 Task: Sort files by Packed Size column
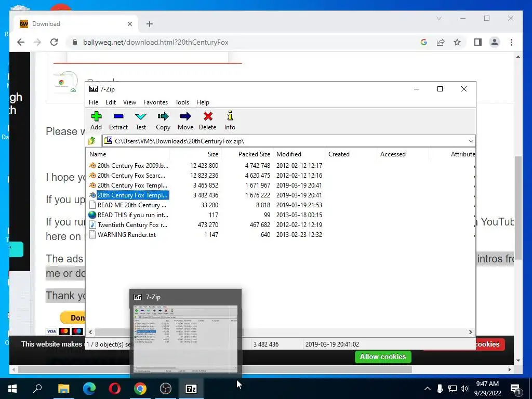point(247,154)
